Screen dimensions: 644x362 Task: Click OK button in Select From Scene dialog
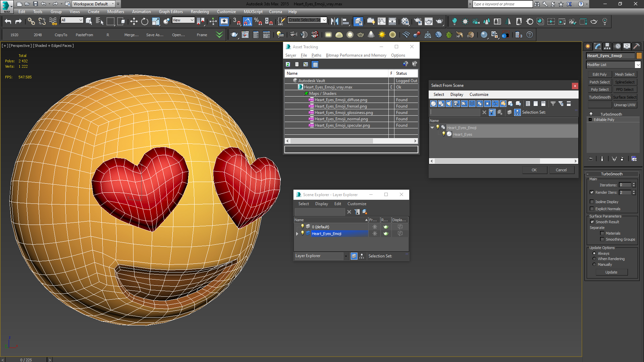[534, 170]
